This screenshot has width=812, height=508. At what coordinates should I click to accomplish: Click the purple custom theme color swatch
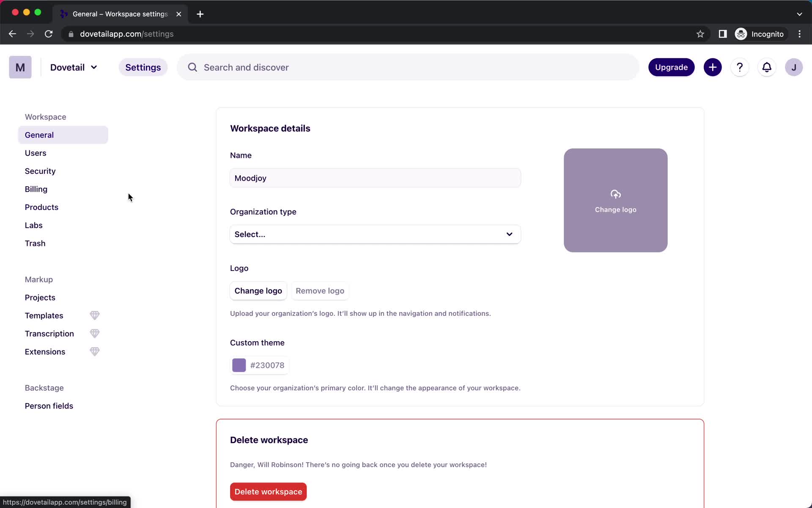point(239,365)
